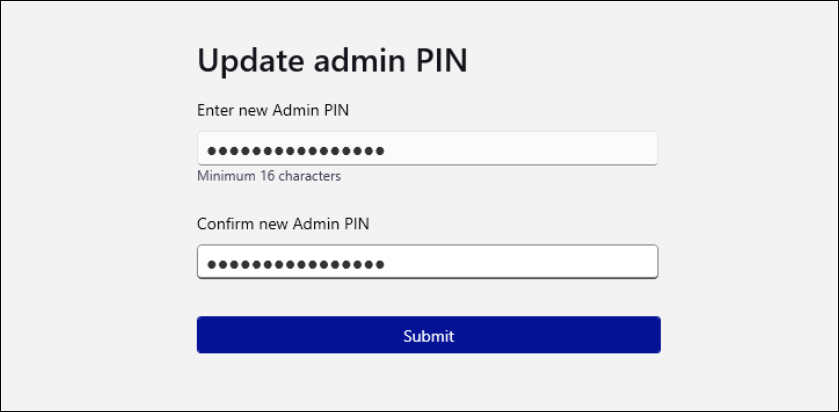Click the last dot in the new PIN field
839x412 pixels.
[x=380, y=151]
